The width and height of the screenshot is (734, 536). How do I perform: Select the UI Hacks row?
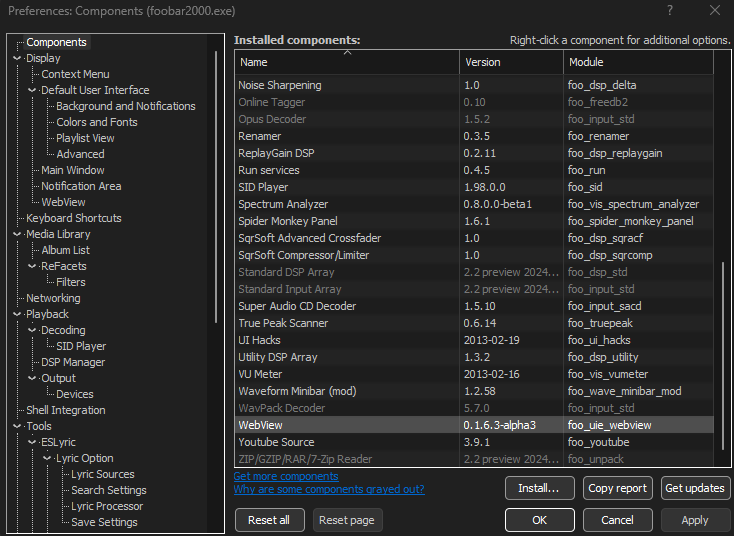474,340
